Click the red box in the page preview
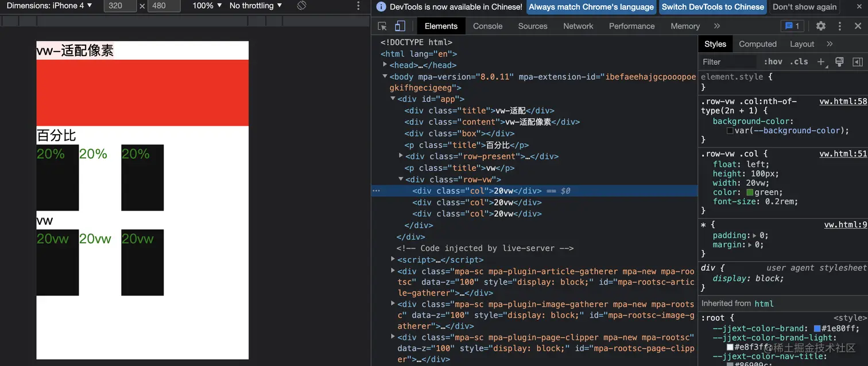This screenshot has height=366, width=868. [142, 92]
